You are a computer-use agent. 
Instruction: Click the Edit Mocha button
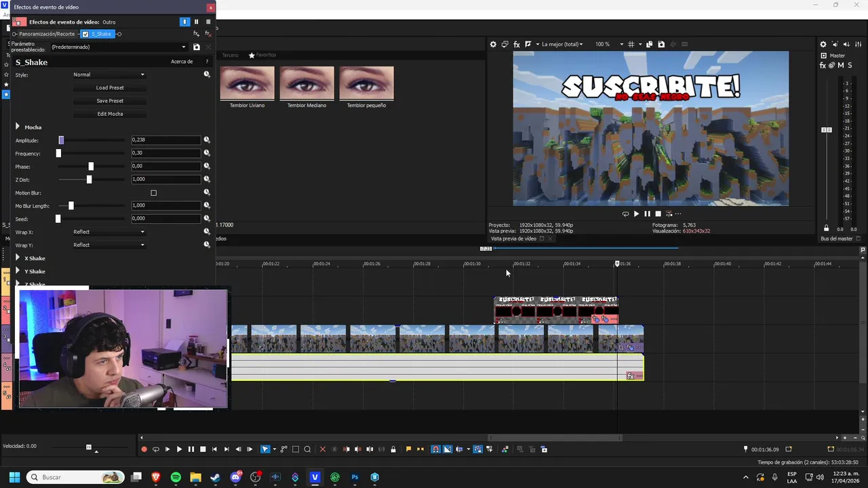coord(110,114)
